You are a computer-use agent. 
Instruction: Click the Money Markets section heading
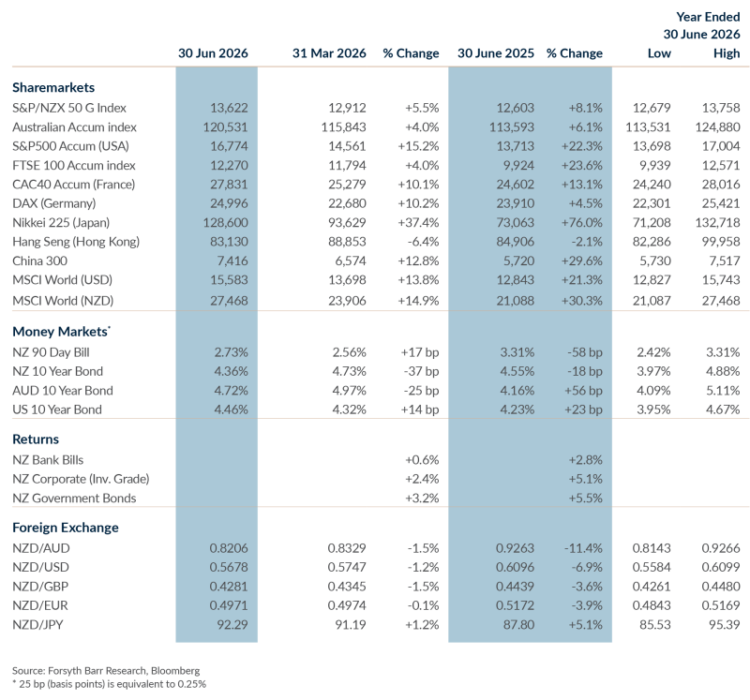coord(61,332)
